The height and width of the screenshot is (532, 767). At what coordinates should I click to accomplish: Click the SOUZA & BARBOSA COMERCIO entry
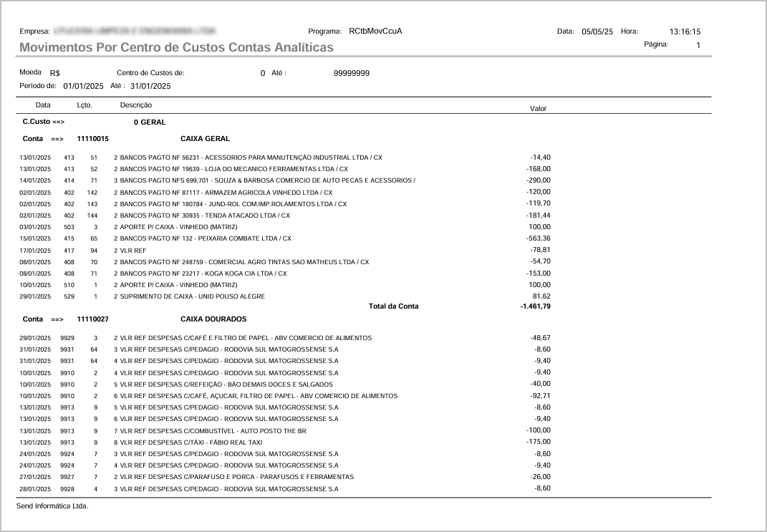point(285,180)
